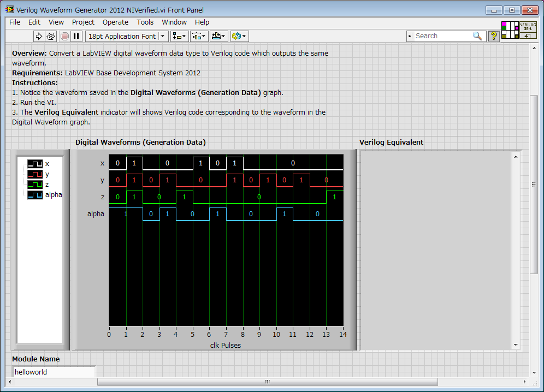Open the Reorder dropdown in toolbar

click(x=239, y=36)
